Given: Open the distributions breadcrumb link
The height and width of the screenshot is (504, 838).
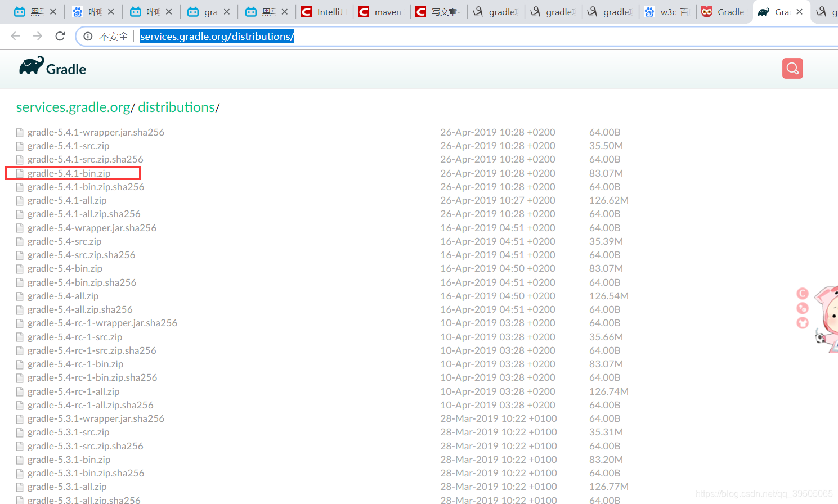Looking at the screenshot, I should (x=177, y=107).
